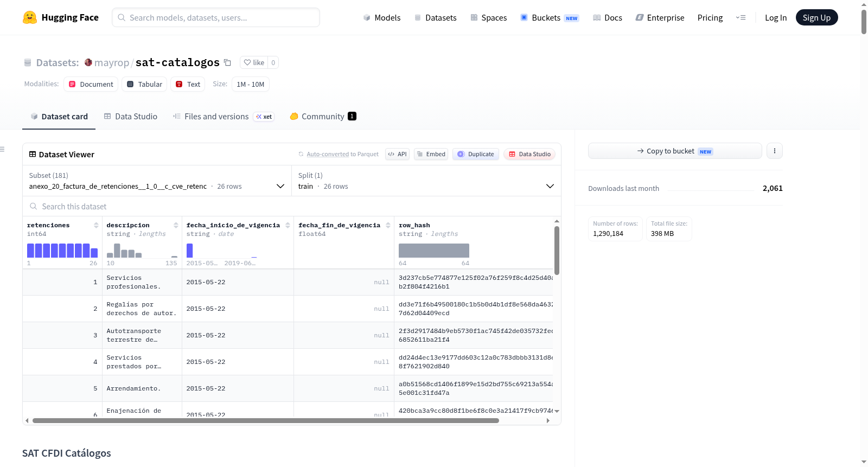Click the row_hash lengths histogram bar
This screenshot has width=868, height=467.
pos(434,251)
